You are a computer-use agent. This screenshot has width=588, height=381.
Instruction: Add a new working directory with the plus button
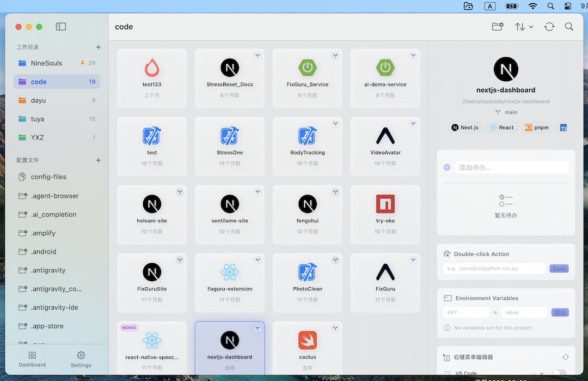(x=98, y=47)
